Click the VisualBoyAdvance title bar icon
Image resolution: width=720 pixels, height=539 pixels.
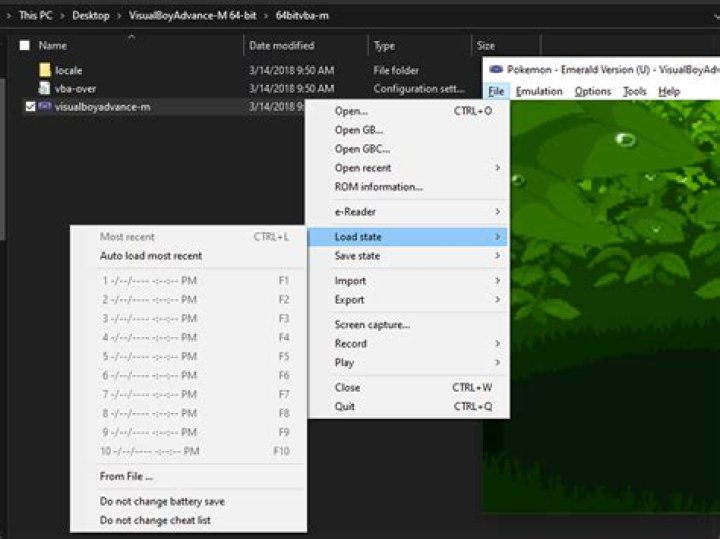click(x=496, y=70)
